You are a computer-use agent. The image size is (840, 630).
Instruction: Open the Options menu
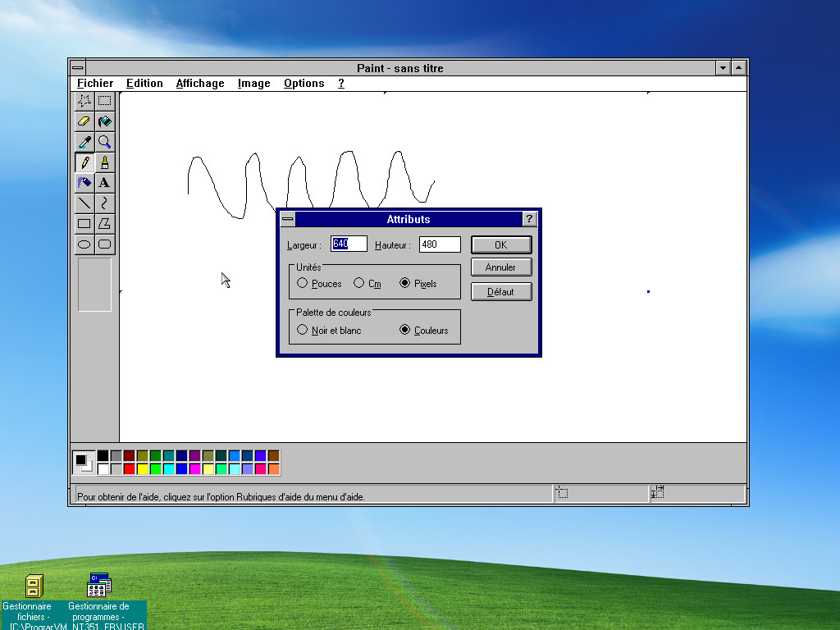pos(304,83)
